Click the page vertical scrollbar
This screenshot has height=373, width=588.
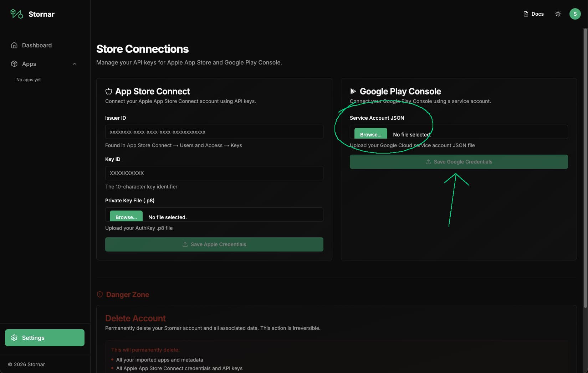585,167
